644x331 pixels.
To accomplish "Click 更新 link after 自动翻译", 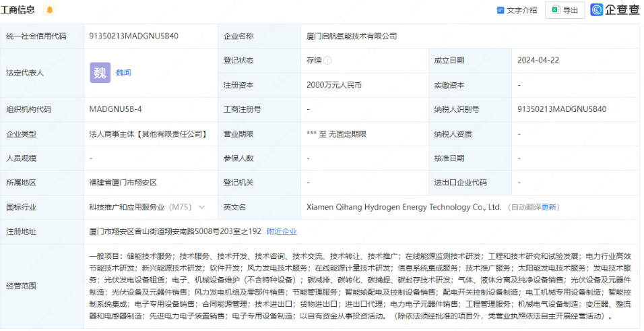I will click(549, 207).
